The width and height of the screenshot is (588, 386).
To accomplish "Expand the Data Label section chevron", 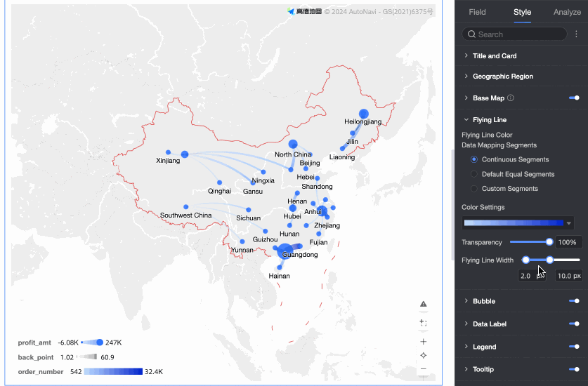I will coord(466,324).
